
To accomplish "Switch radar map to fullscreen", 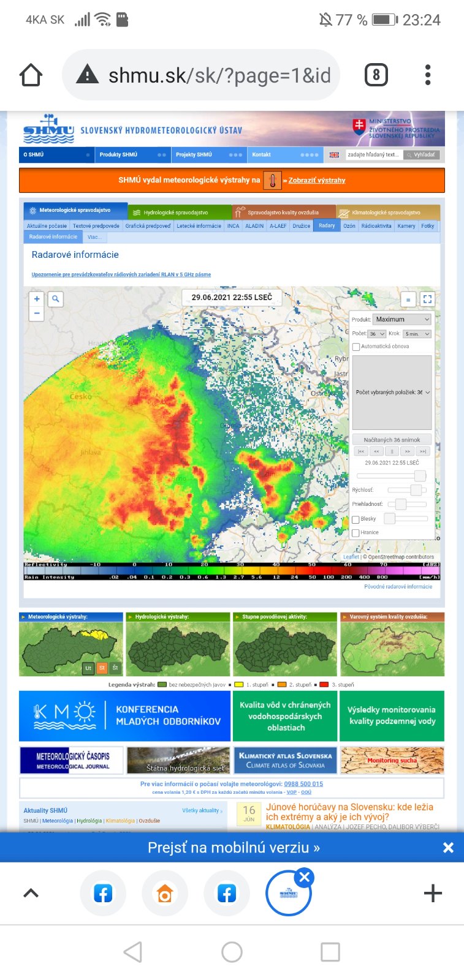I will pos(427,300).
